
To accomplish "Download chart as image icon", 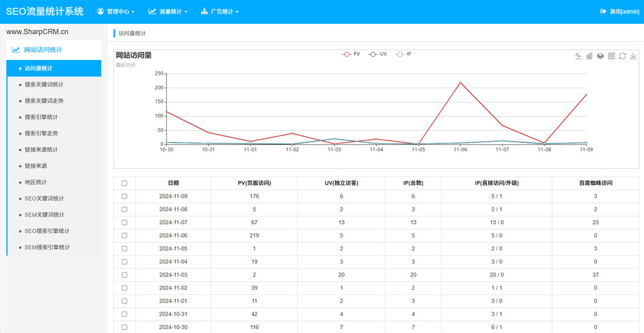I will click(x=633, y=56).
